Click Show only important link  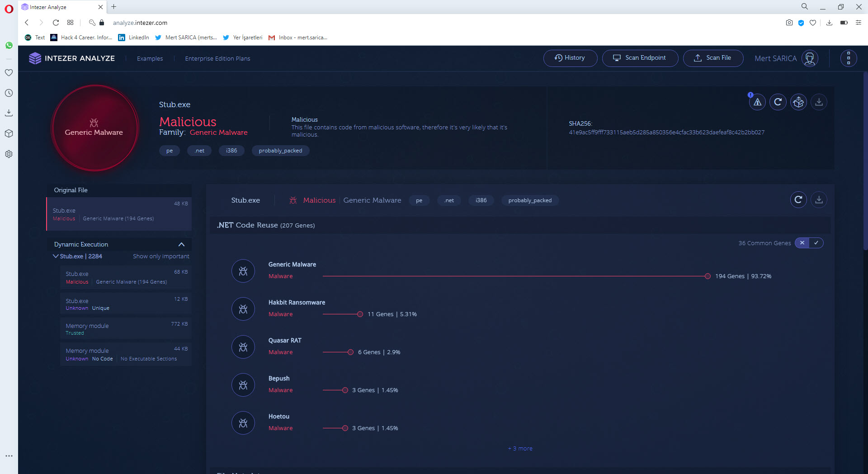coord(161,256)
